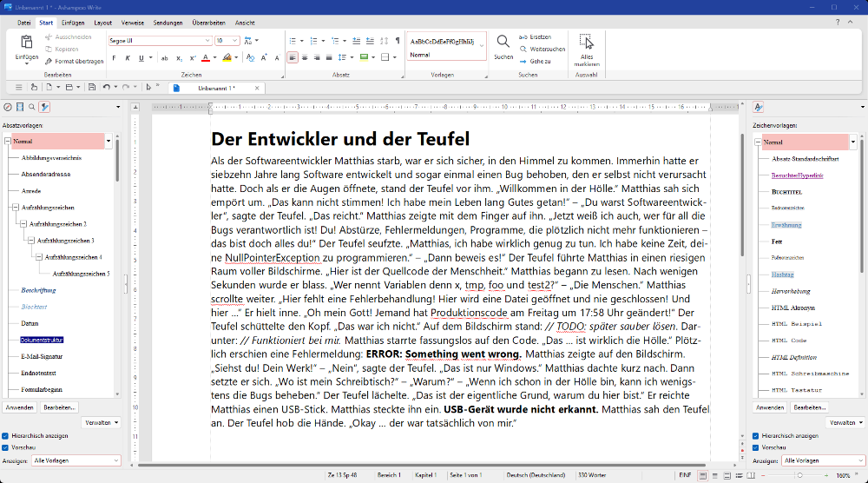Collapse Aufzählungszeichen 3 tree node
The image size is (868, 483).
click(31, 241)
